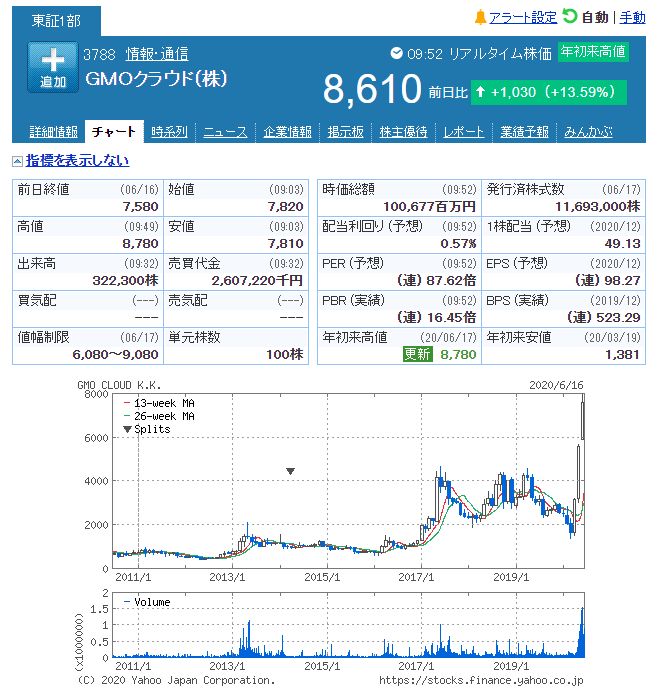This screenshot has height=692, width=657.
Task: Open the みんかぶ tab
Action: pos(588,132)
